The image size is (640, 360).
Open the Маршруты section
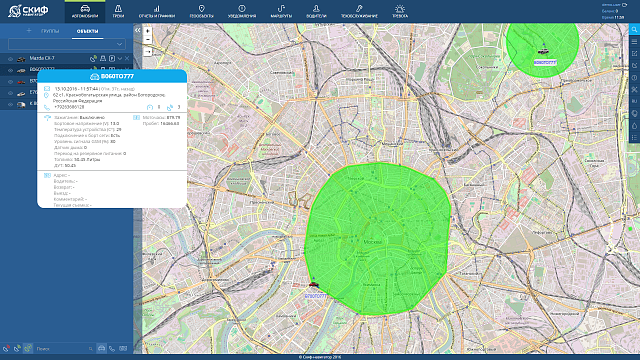(x=281, y=11)
